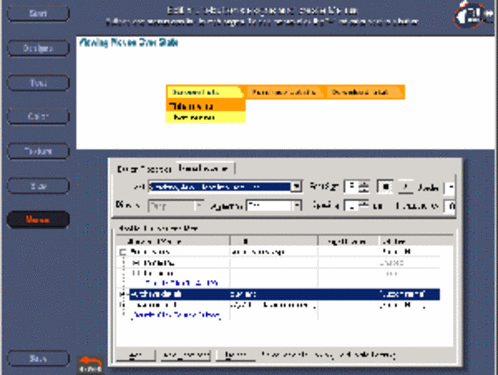Click the third column header of the table
Viewport: 498px width, 375px height.
(x=348, y=241)
